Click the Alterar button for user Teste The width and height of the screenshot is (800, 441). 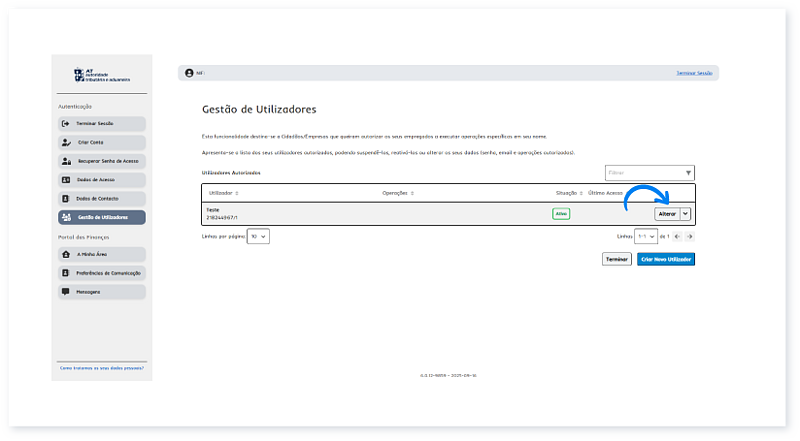point(666,213)
